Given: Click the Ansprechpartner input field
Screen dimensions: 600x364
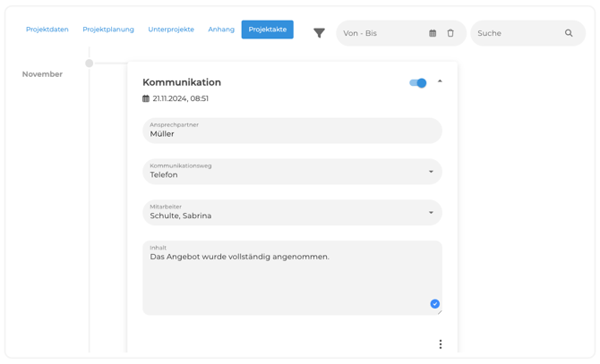Looking at the screenshot, I should pos(292,131).
